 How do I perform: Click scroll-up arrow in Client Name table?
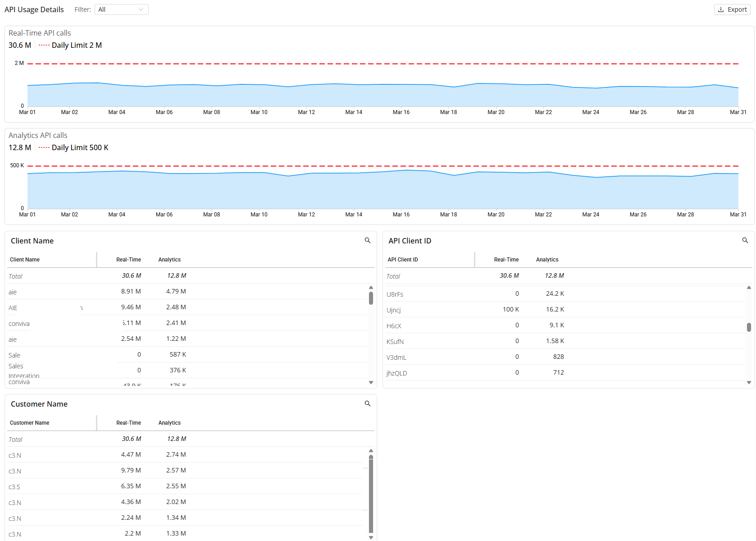(371, 287)
